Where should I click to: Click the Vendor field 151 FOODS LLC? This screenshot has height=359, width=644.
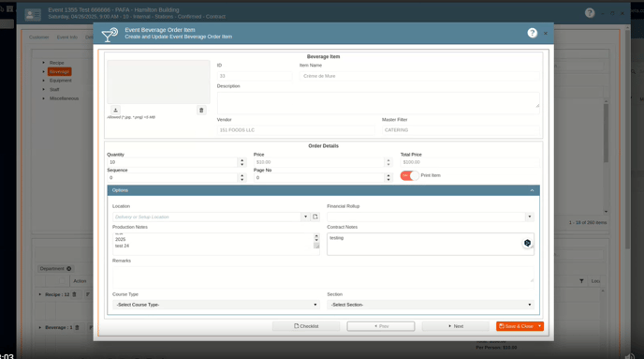[296, 130]
